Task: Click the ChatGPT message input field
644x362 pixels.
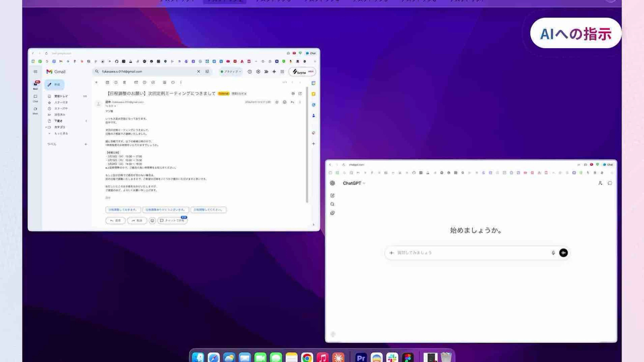Action: click(x=470, y=253)
